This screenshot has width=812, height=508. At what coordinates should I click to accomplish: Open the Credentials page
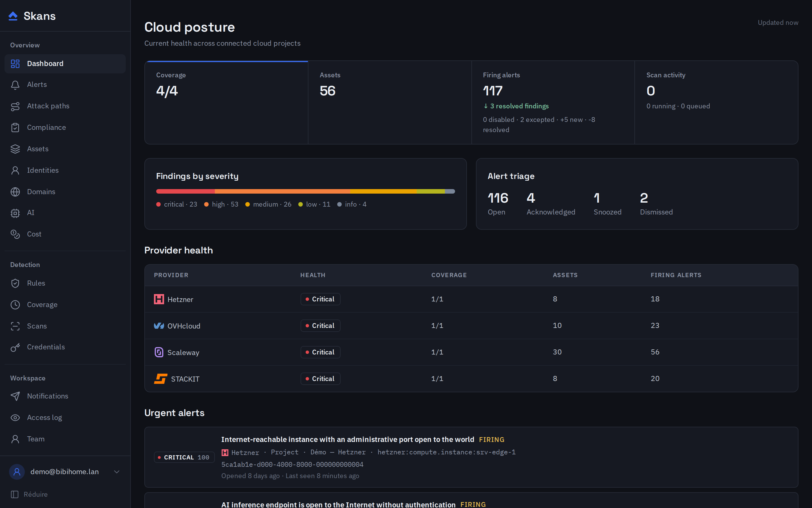(65, 347)
